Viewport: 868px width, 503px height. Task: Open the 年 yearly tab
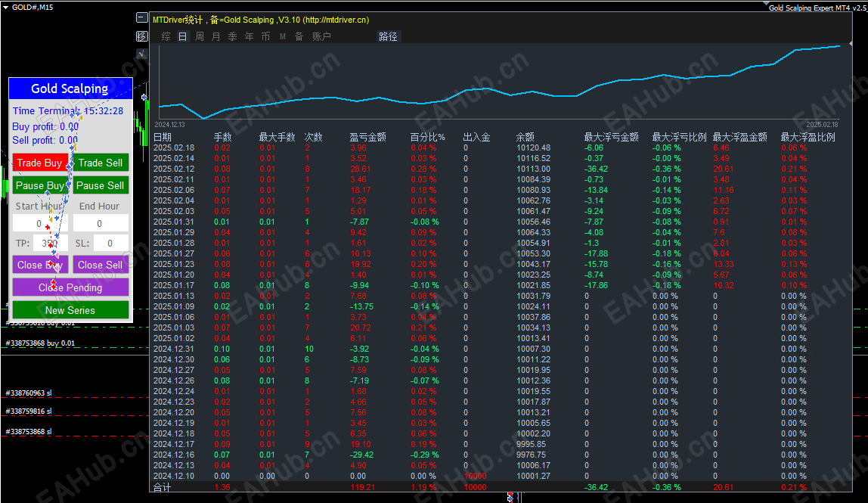(x=249, y=36)
